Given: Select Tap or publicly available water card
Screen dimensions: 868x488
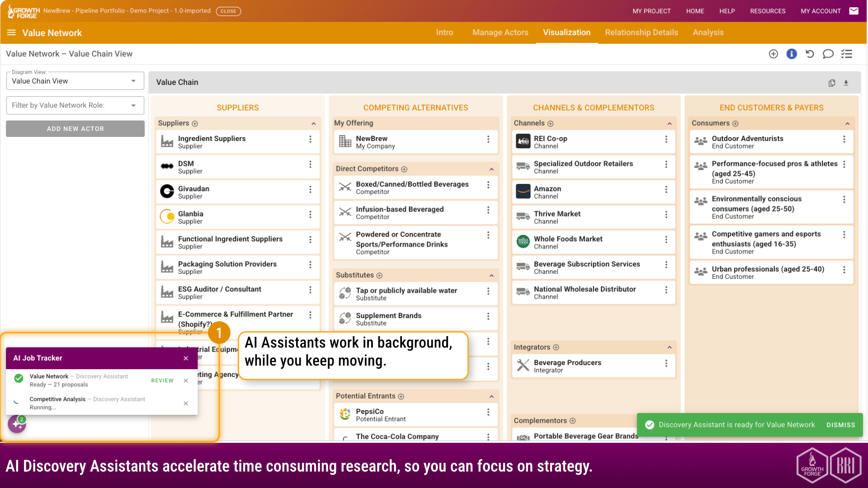Looking at the screenshot, I should (415, 294).
